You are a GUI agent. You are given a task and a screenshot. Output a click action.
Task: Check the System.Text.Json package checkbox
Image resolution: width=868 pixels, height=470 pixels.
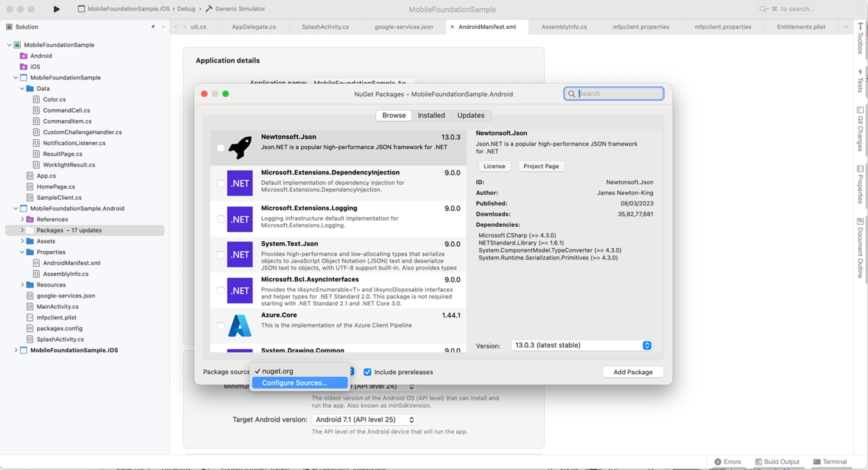220,255
